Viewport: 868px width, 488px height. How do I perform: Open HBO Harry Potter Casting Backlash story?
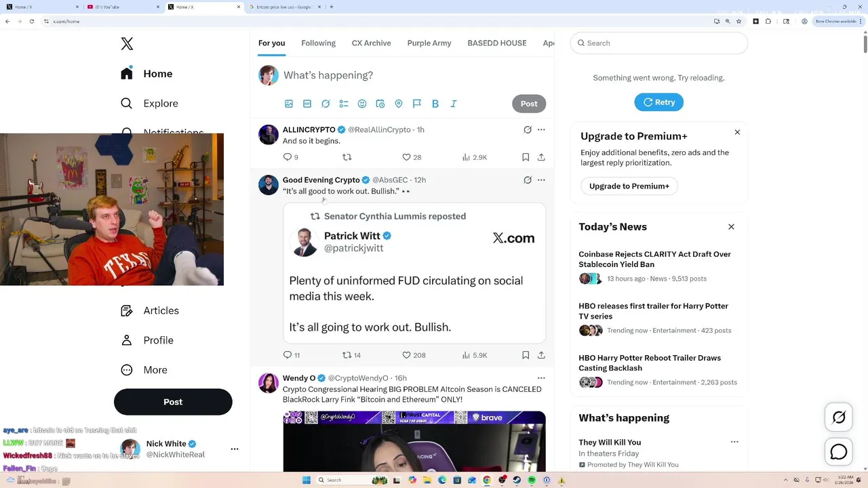650,363
